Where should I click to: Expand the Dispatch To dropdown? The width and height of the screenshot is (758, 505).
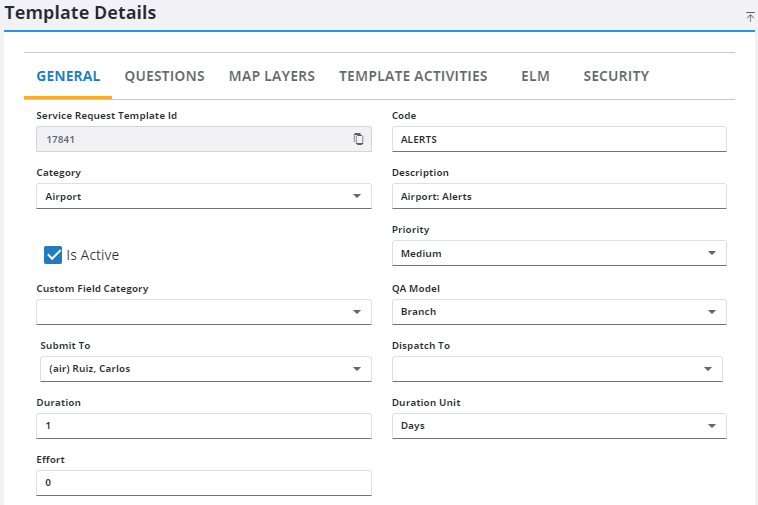coord(708,369)
